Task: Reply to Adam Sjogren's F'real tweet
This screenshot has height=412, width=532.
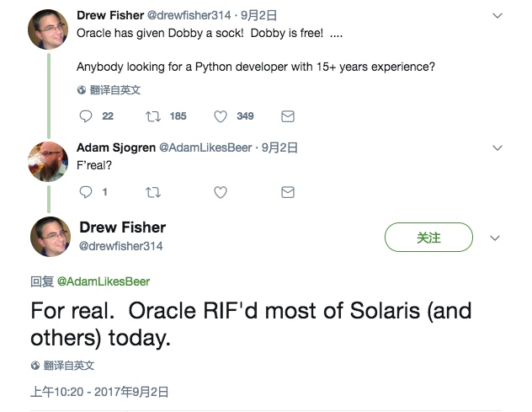Action: point(86,192)
